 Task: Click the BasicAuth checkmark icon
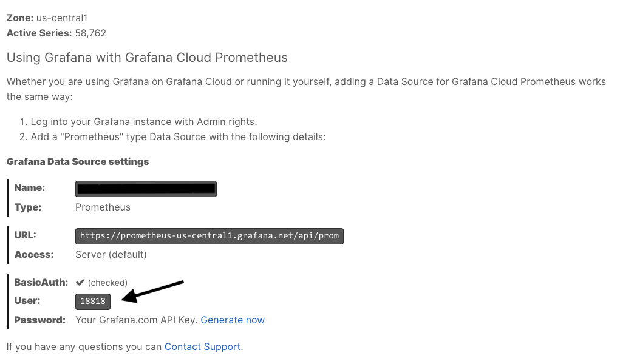pos(80,282)
